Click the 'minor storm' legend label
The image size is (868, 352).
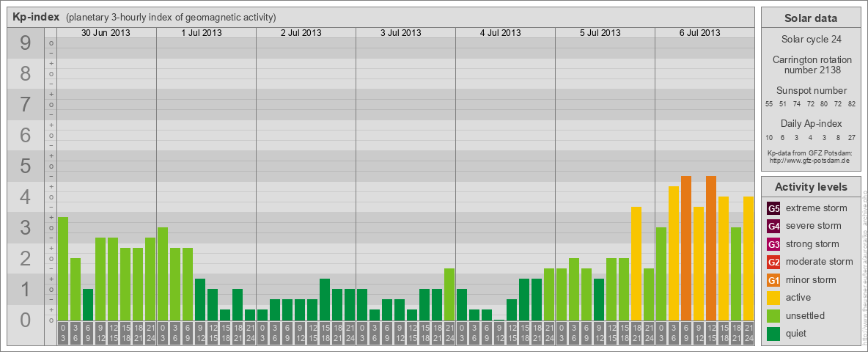pos(811,280)
